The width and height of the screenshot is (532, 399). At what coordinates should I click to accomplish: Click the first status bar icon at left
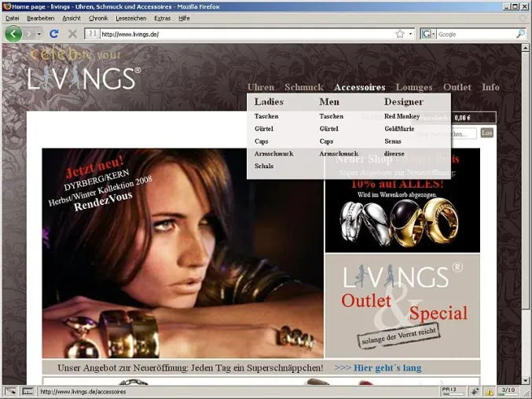coord(10,392)
